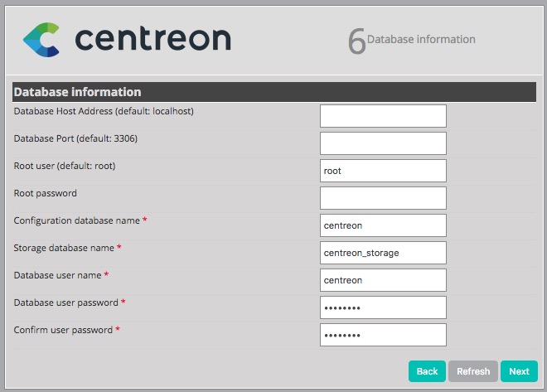Click the Storage database name label

tap(64, 248)
